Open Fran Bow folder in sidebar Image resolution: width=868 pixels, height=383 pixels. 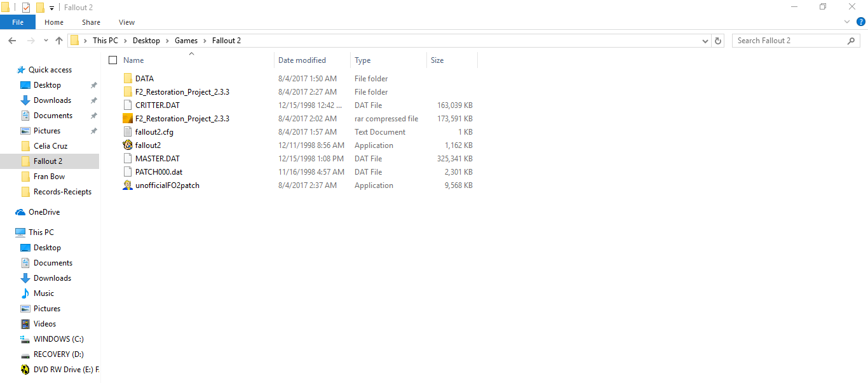49,177
